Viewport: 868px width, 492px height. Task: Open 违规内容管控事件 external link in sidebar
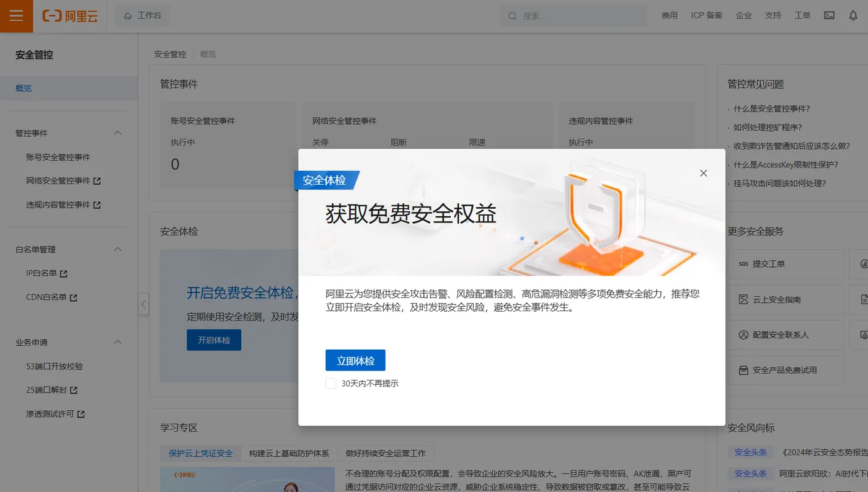63,204
